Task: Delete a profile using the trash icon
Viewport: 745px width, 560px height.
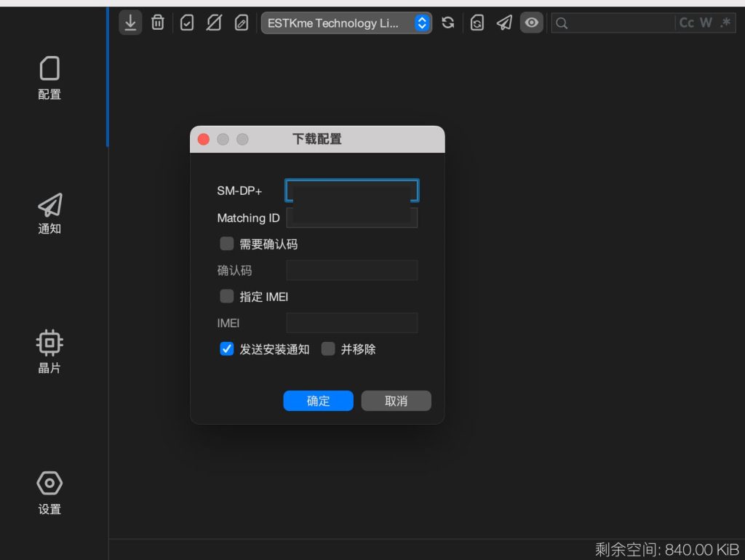Action: (x=157, y=22)
